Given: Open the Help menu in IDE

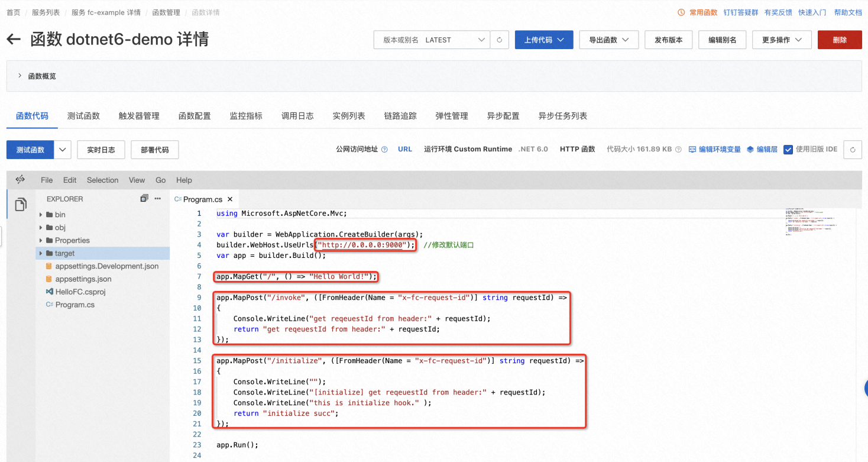Looking at the screenshot, I should [x=184, y=180].
